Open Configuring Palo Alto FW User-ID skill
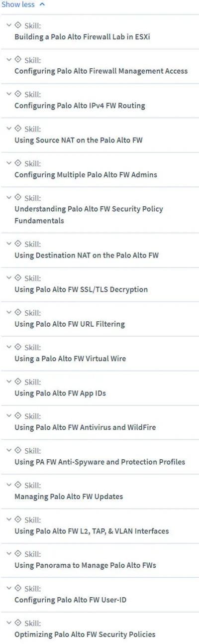The width and height of the screenshot is (199, 644). pos(70,600)
